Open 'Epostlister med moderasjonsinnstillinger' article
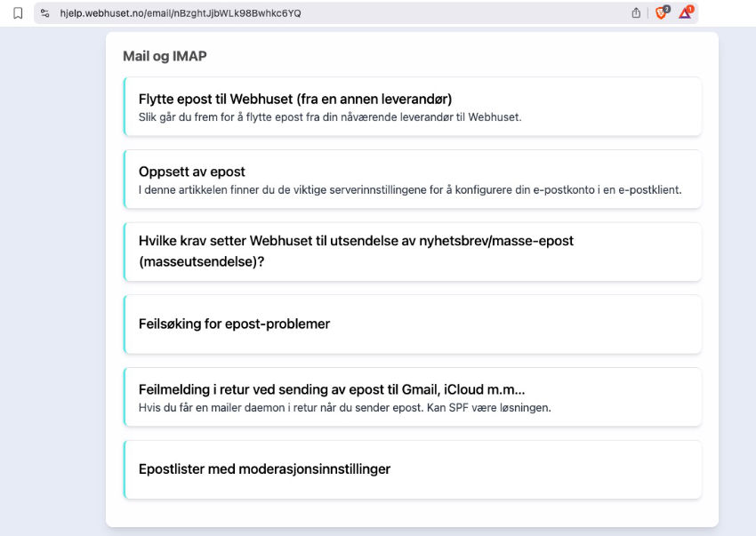756x536 pixels. tap(264, 468)
